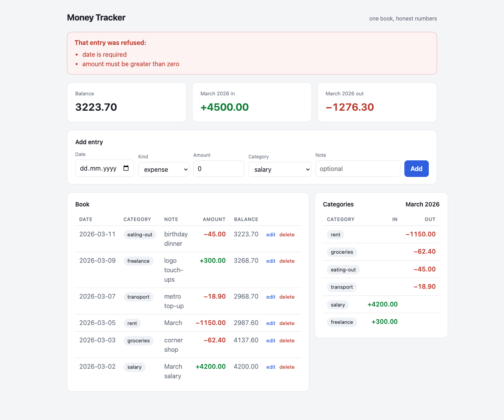Click the groceries tag in Categories panel
The width and height of the screenshot is (504, 420).
(x=342, y=252)
